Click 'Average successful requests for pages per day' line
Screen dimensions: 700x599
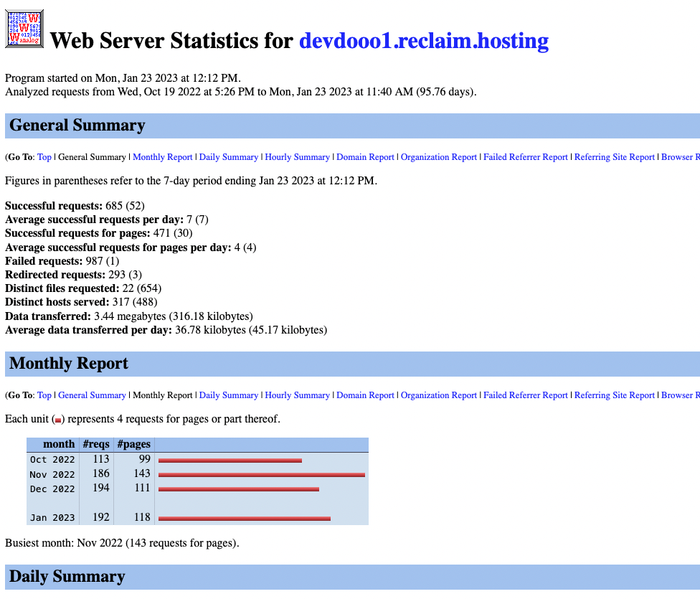(x=131, y=247)
